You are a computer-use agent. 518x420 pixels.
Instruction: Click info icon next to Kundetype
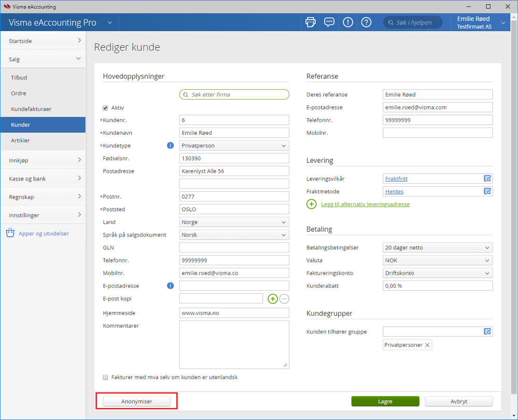(170, 146)
